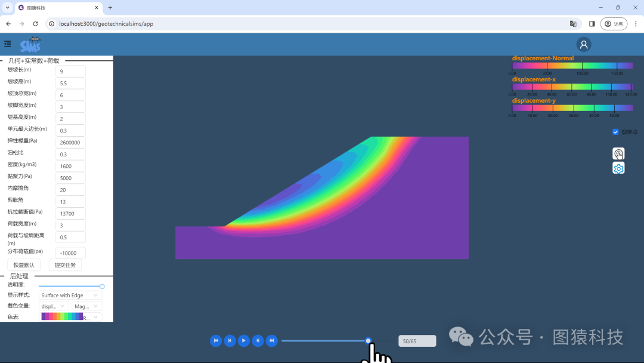The width and height of the screenshot is (644, 363).
Task: View site information icon
Action: click(x=52, y=24)
